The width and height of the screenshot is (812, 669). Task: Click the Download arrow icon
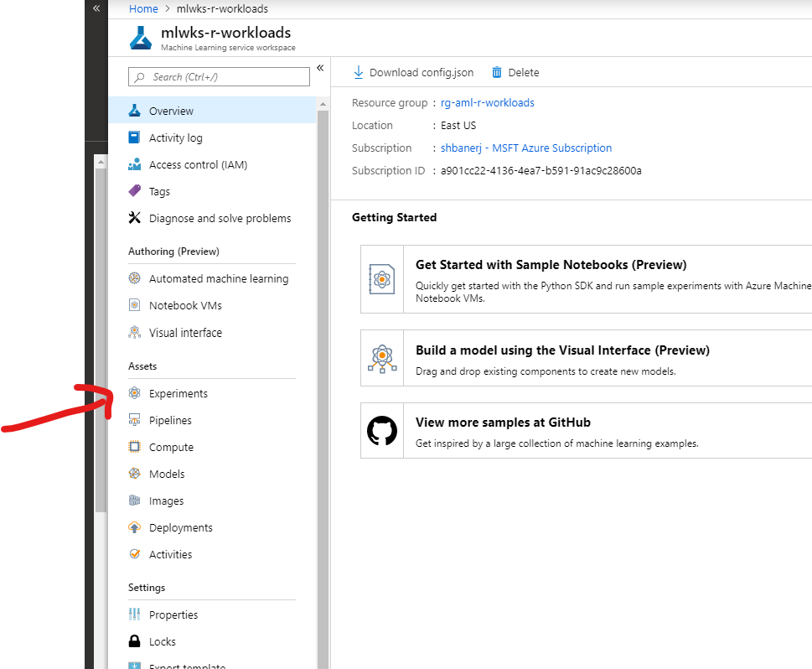359,73
